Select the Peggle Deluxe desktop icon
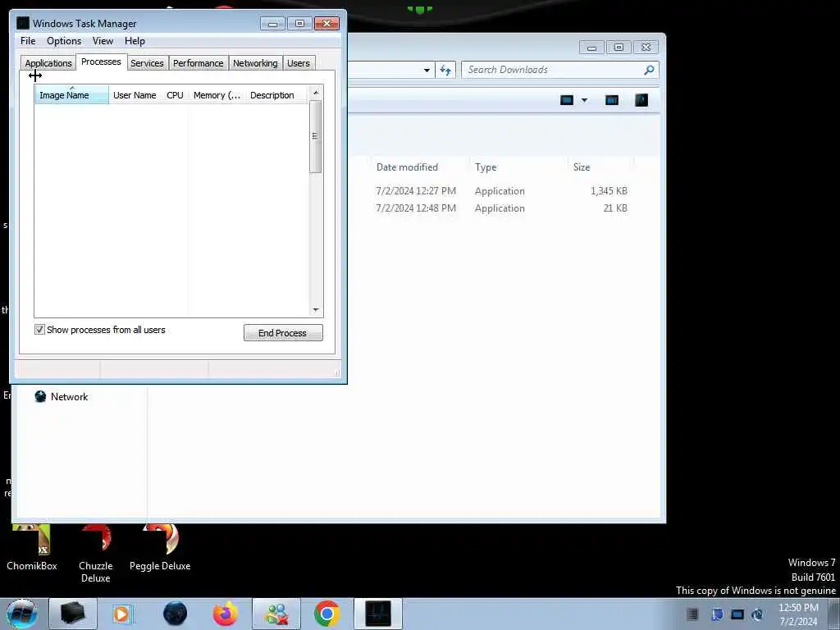The image size is (840, 630). point(160,547)
